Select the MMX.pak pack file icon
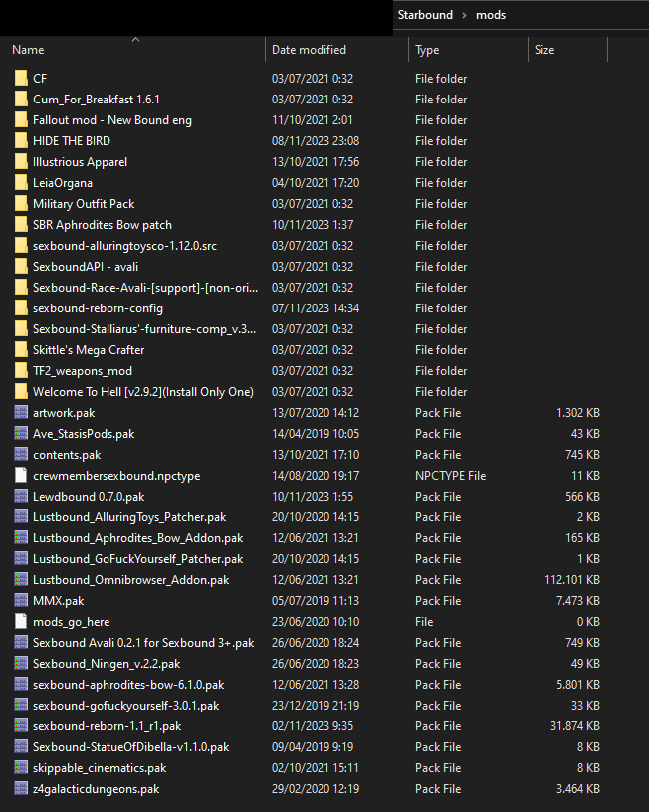Viewport: 649px width, 812px height. [21, 601]
